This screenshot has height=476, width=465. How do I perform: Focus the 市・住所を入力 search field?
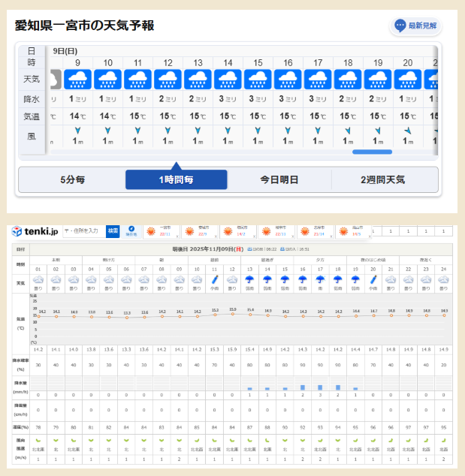point(84,231)
